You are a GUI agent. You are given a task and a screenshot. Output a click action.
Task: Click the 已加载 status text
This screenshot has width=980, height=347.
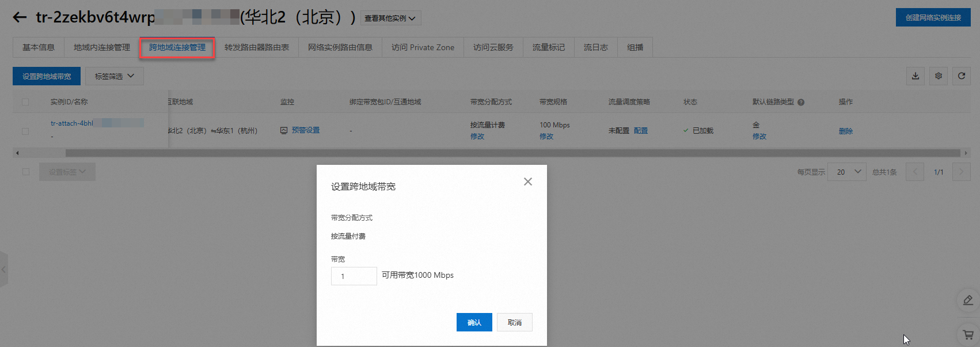pyautogui.click(x=703, y=131)
